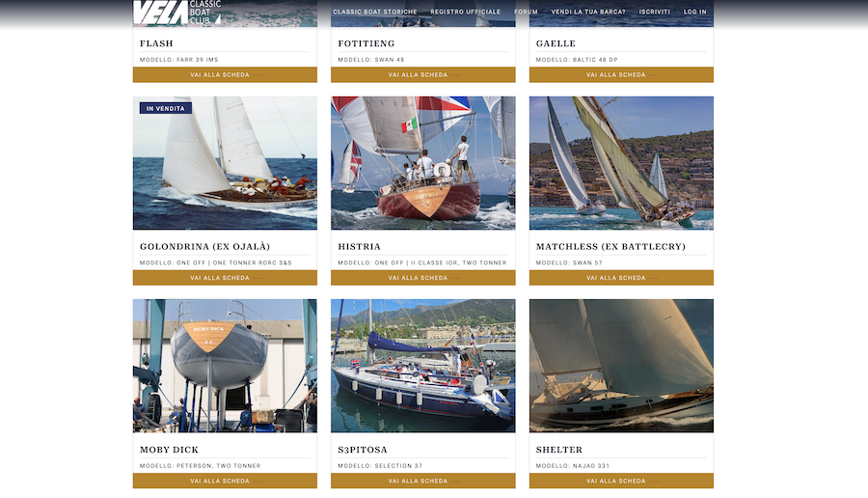This screenshot has width=868, height=498.
Task: Open Registro Ufficiale menu item
Action: pyautogui.click(x=466, y=12)
